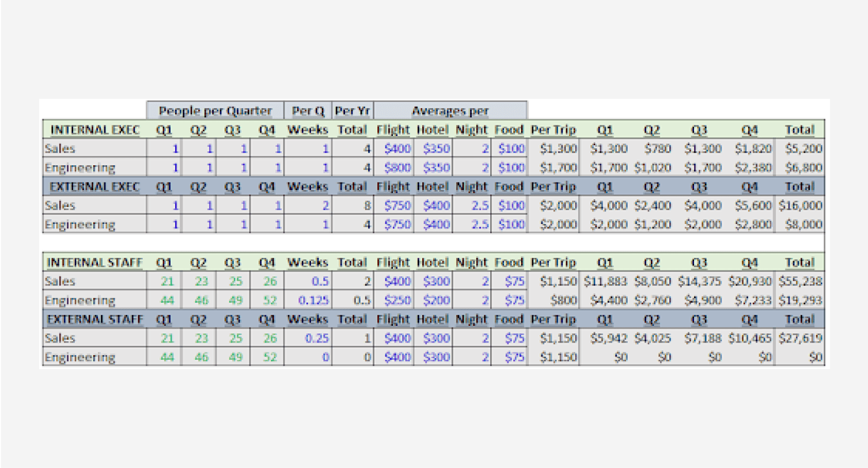Select the "Per Q" header cell
868x468 pixels.
308,111
